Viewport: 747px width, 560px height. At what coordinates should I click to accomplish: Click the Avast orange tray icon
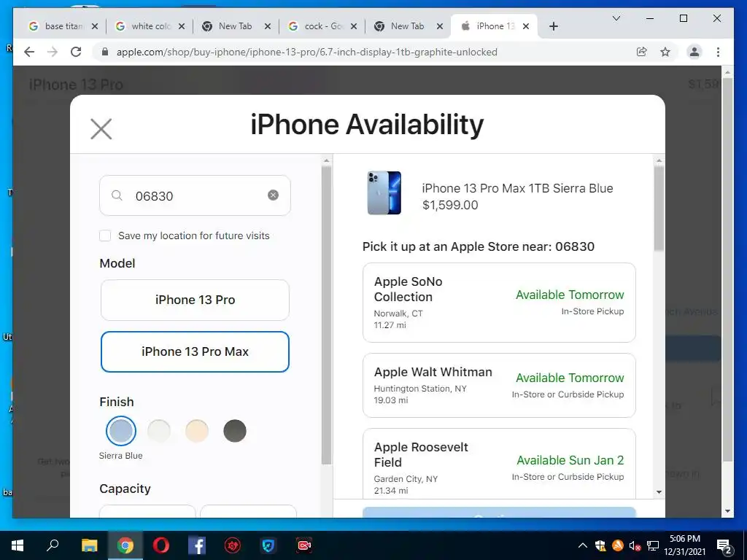pyautogui.click(x=617, y=545)
